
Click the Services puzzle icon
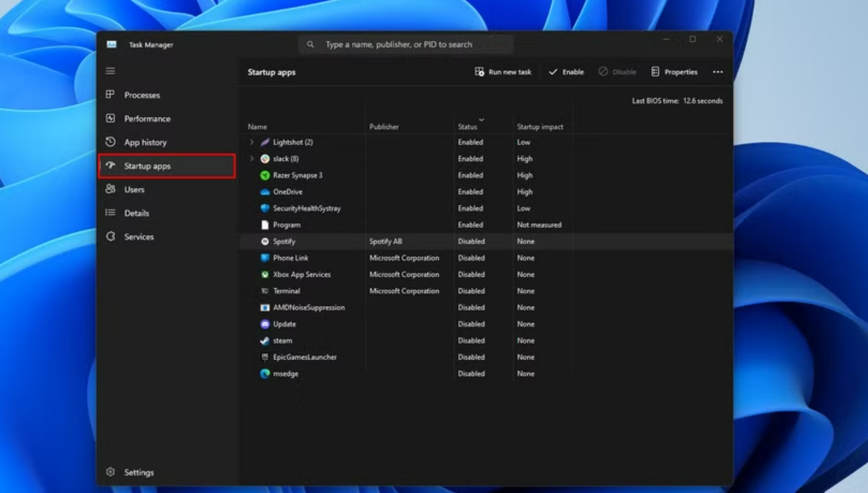tap(110, 236)
